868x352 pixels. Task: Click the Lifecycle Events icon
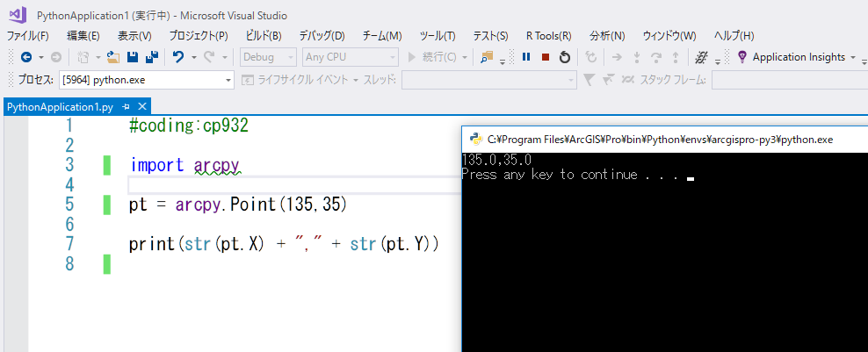pos(248,80)
